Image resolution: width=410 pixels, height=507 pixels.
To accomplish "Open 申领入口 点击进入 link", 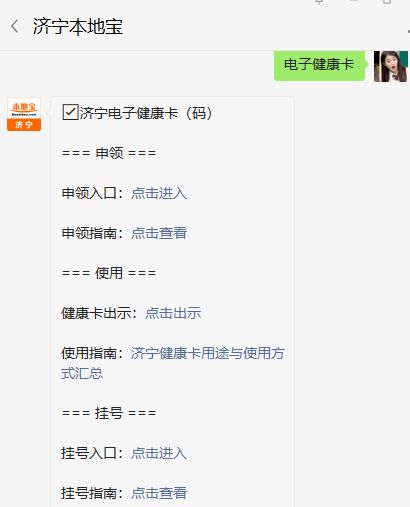I will coord(159,193).
